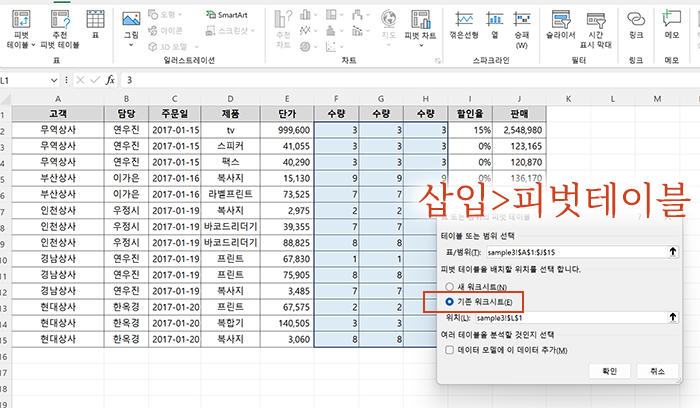Select row 17 header
Screen dimensions: 700x408
click(x=4, y=373)
